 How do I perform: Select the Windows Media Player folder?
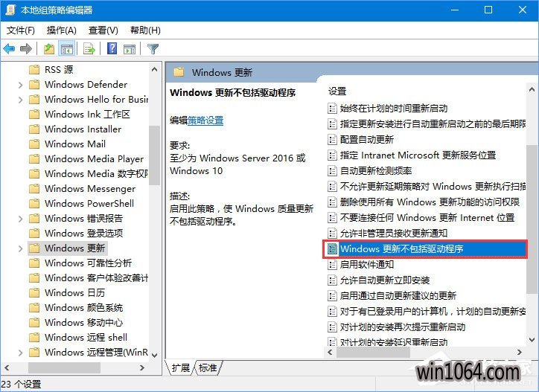[x=95, y=158]
